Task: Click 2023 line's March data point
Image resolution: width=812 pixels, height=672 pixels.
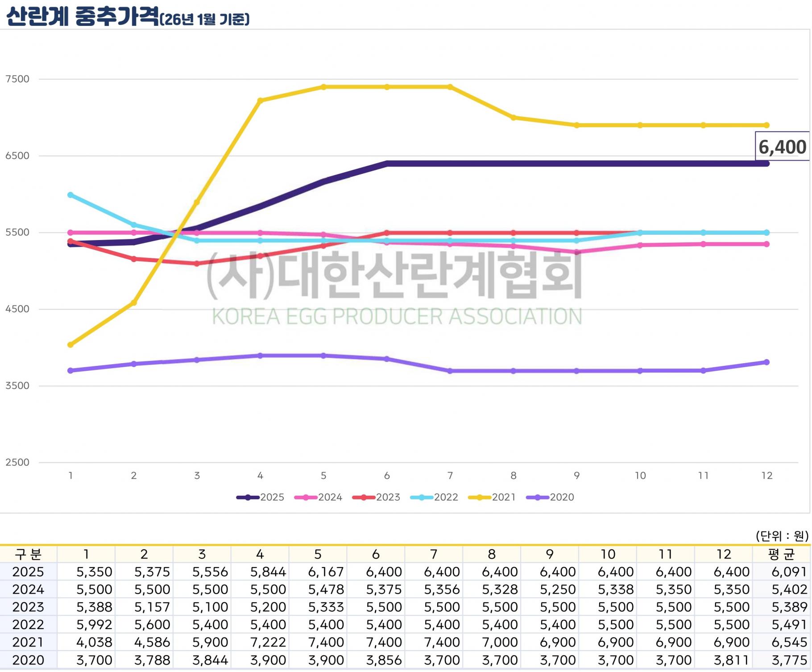Action: [197, 263]
